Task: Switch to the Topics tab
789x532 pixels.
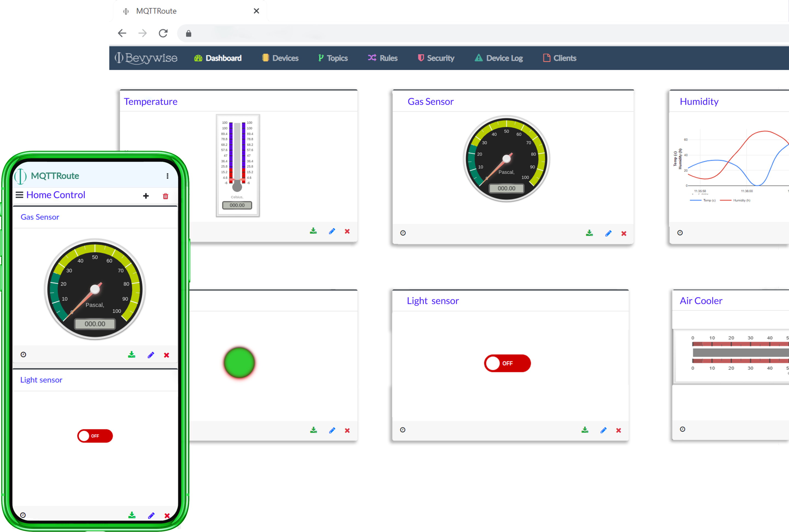Action: [x=332, y=58]
